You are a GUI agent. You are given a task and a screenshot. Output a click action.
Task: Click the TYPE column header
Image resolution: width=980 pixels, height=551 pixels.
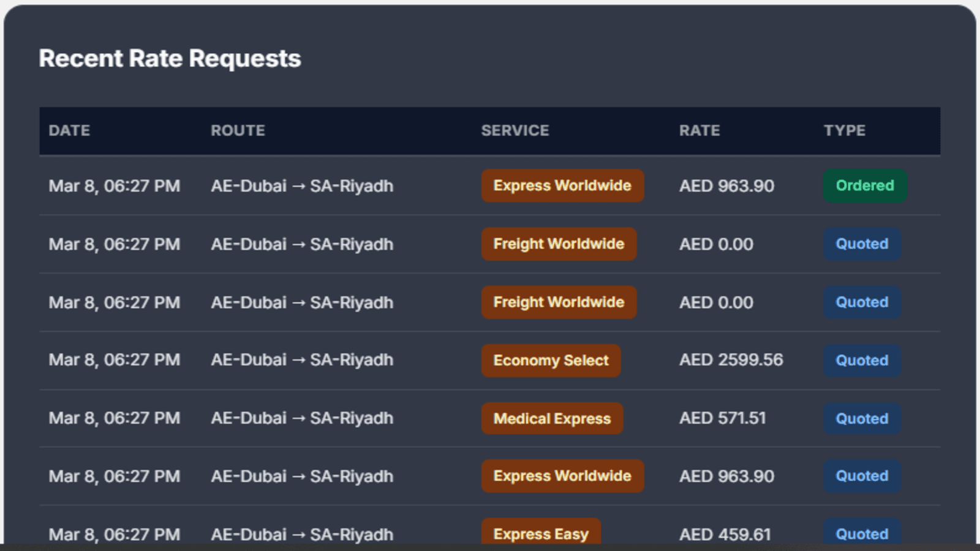(844, 130)
